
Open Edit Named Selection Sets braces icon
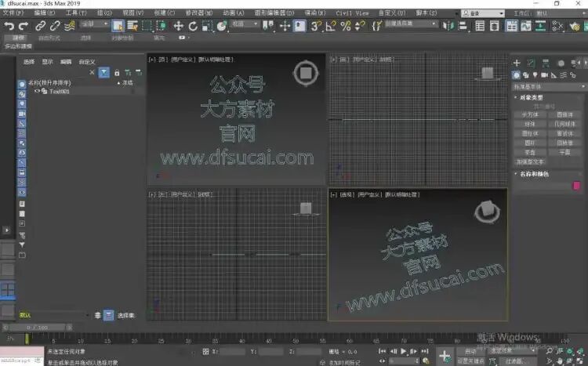pos(376,26)
